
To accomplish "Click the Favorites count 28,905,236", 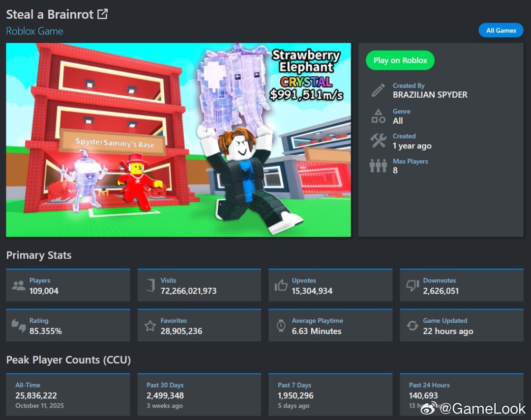I will coord(181,331).
